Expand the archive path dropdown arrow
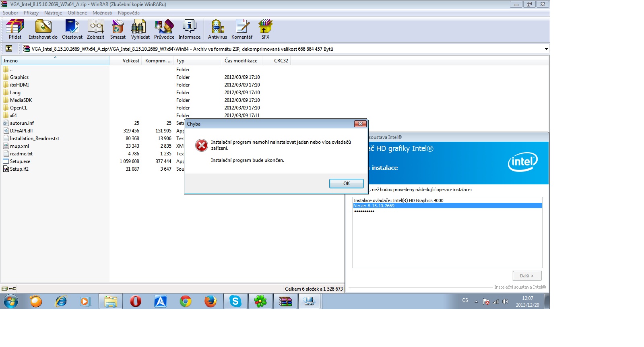 pyautogui.click(x=546, y=49)
